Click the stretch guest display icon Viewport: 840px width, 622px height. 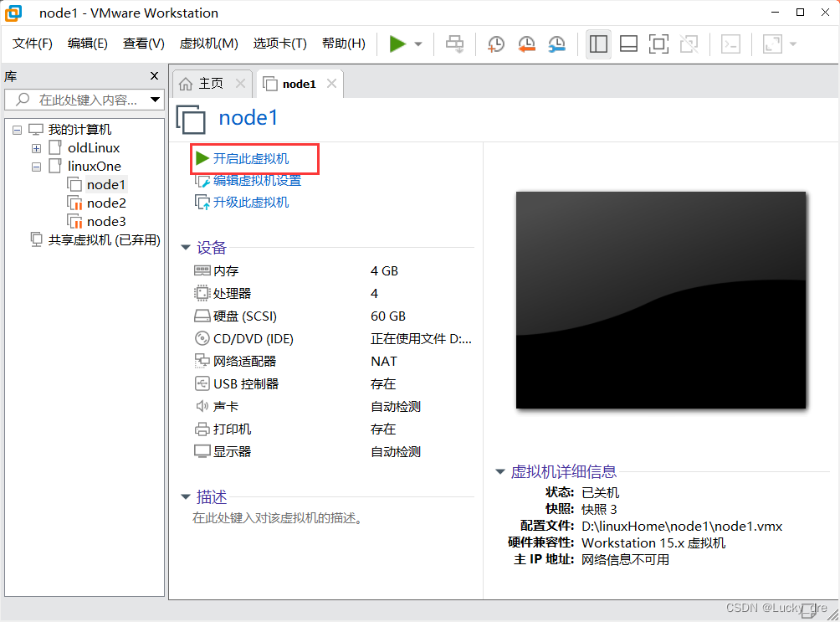772,44
